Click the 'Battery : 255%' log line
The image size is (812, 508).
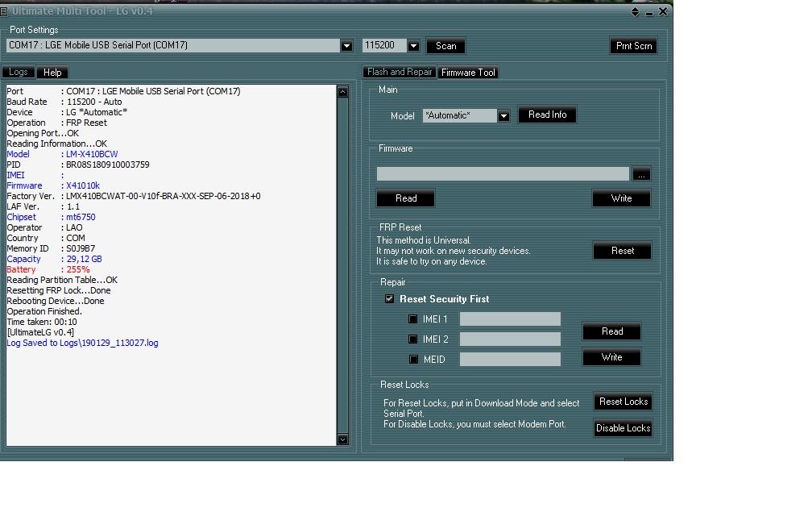48,269
